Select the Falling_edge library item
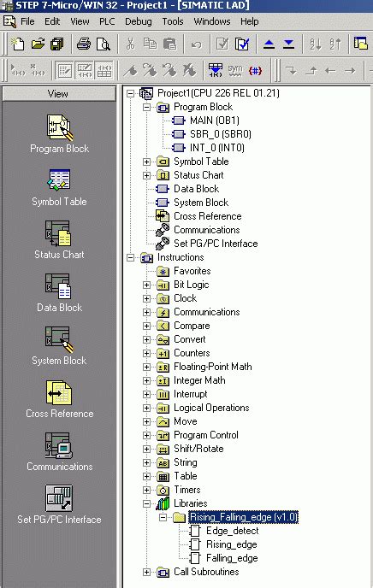373x588 pixels. [x=232, y=558]
